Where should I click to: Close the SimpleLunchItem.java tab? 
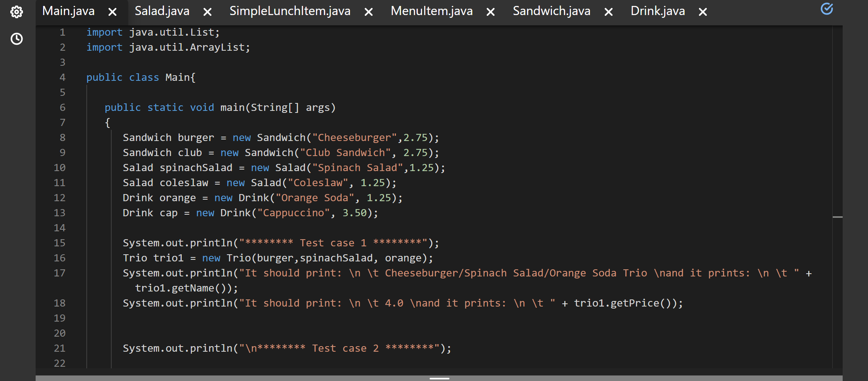[x=368, y=12]
